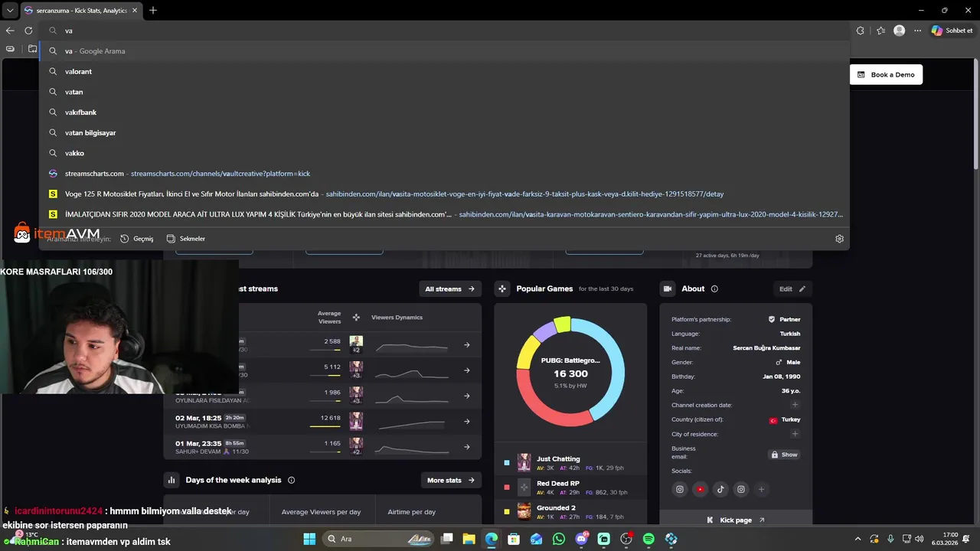Viewport: 980px width, 551px height.
Task: Show the About section info tooltip
Action: click(714, 289)
